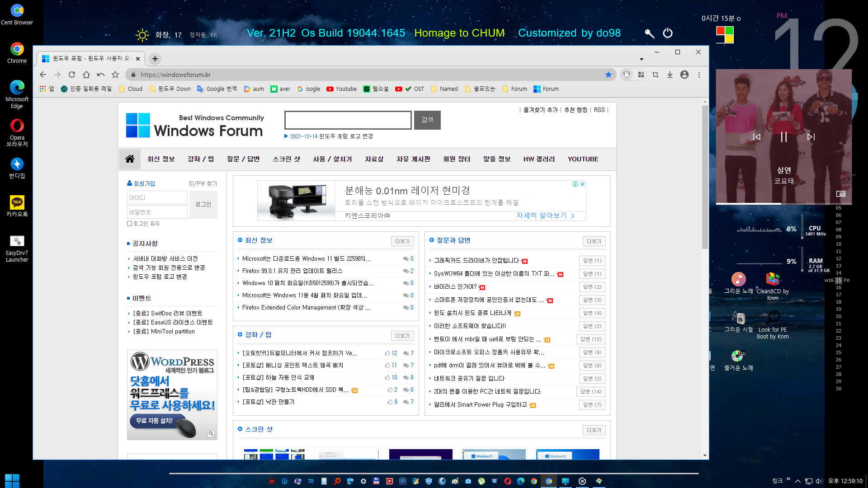The width and height of the screenshot is (868, 488).
Task: Click the address bar URL field
Action: tap(371, 75)
